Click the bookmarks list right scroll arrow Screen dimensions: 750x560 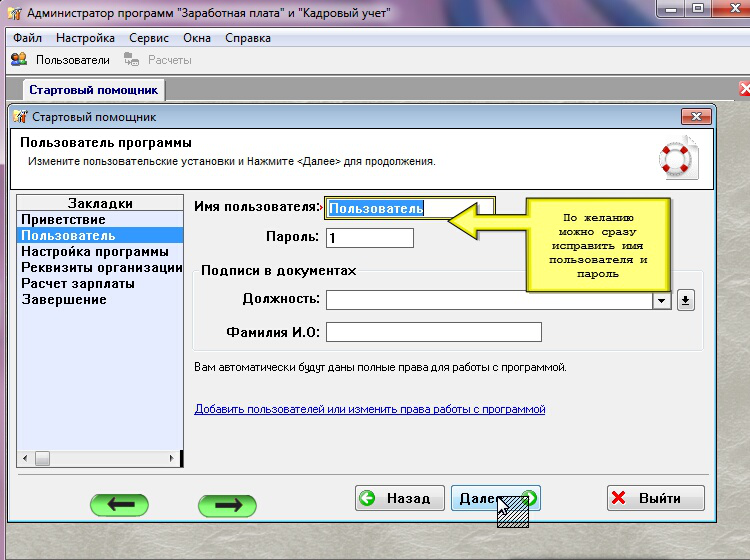click(172, 458)
